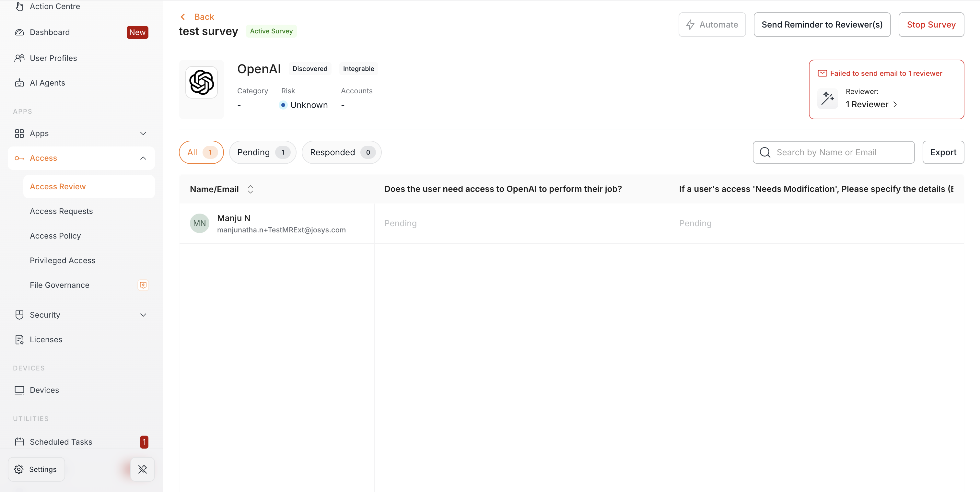Open Privileged Access in sidebar

(x=63, y=261)
